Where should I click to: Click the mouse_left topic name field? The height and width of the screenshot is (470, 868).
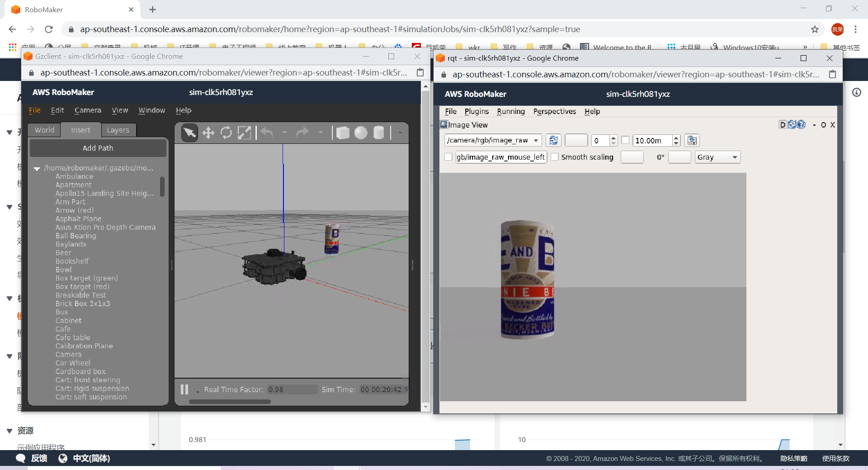[x=501, y=157]
